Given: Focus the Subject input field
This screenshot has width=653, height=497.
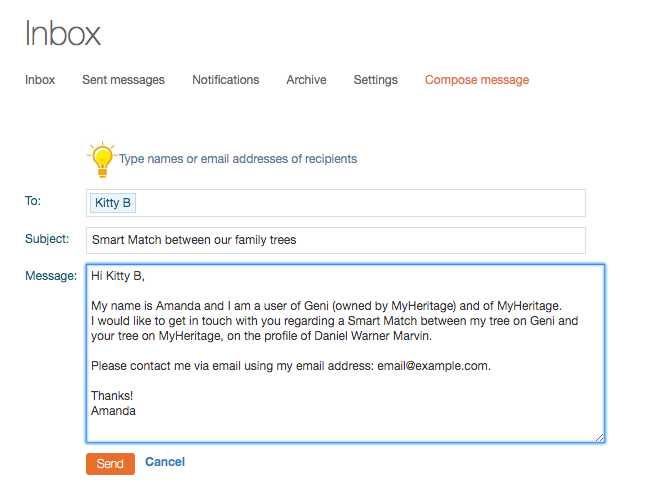Looking at the screenshot, I should [x=336, y=240].
